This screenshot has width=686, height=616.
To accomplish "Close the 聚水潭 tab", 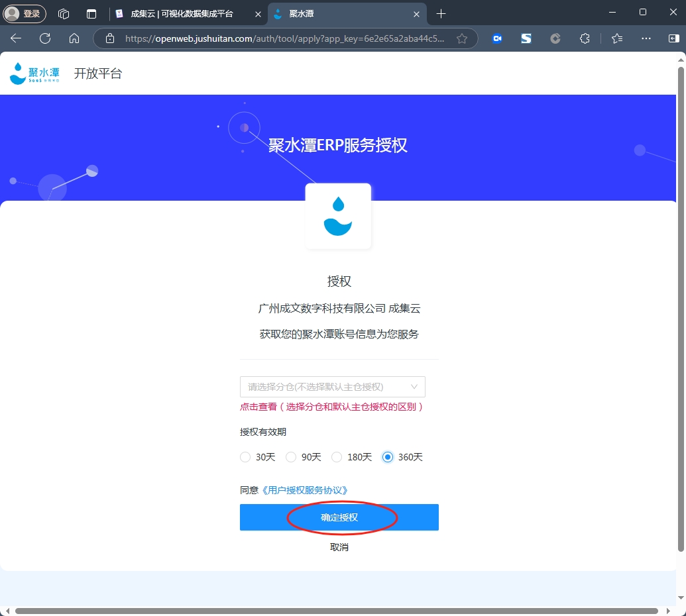I will (x=416, y=14).
